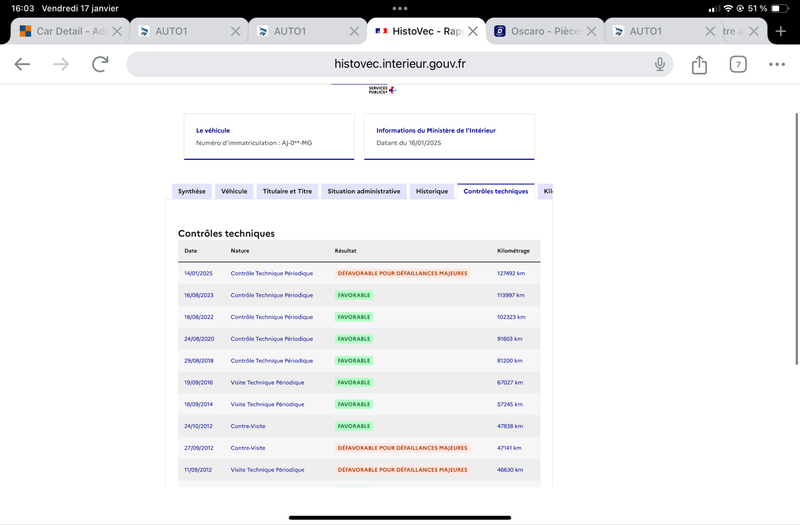Screen dimensions: 800x525
Task: Click the date 18/08/2022
Action: (199, 317)
